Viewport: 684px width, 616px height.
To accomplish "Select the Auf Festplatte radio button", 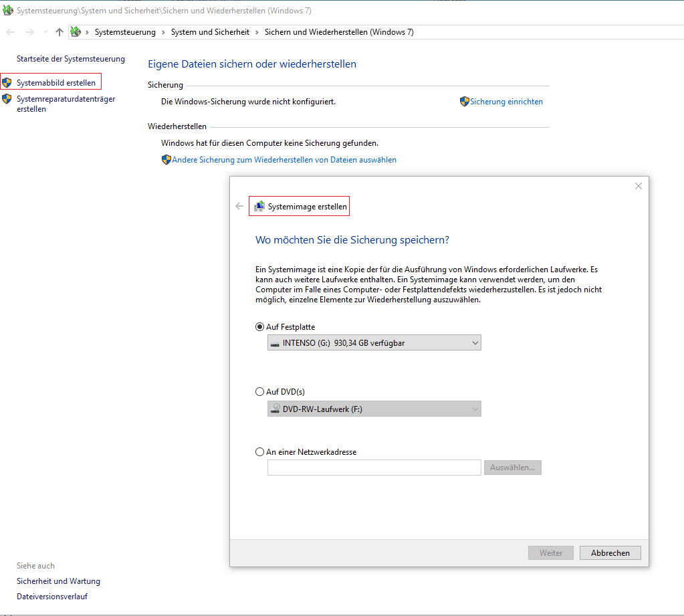I will [x=259, y=327].
